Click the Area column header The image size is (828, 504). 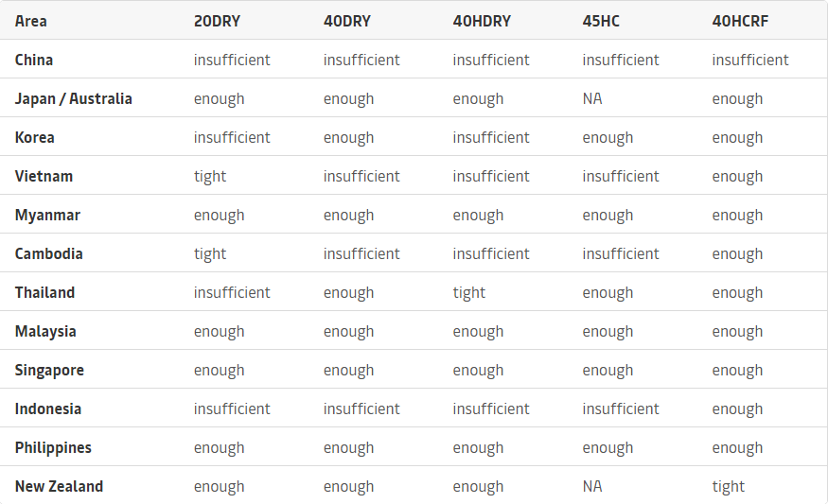[31, 21]
